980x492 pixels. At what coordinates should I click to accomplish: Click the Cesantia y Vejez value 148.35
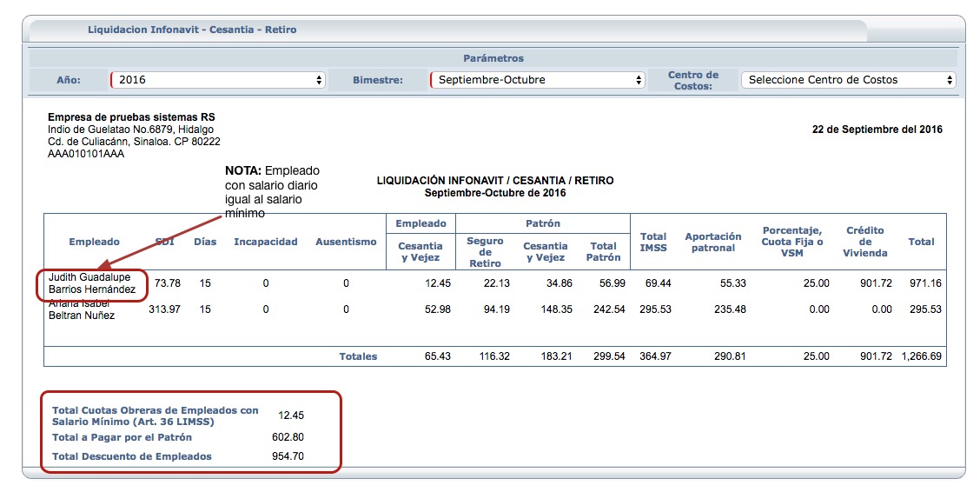[x=556, y=309]
